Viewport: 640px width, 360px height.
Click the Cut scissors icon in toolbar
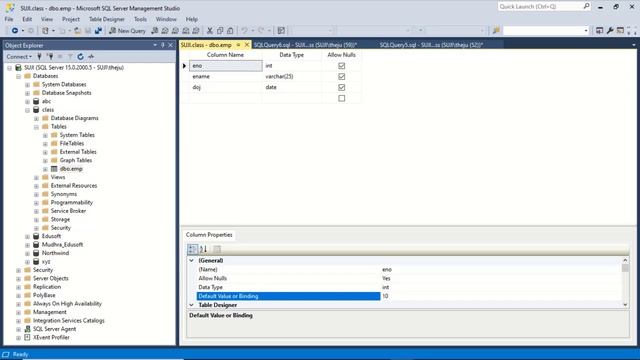(210, 31)
